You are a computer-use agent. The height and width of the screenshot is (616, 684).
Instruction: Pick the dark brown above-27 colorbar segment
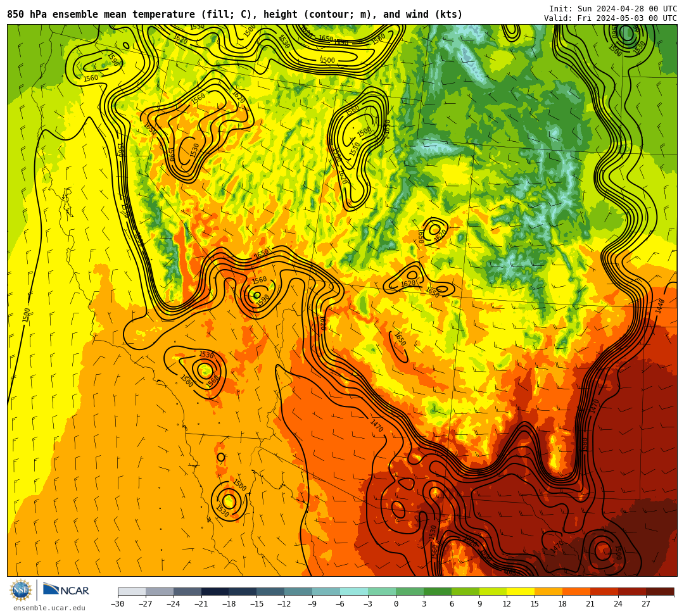tap(660, 591)
